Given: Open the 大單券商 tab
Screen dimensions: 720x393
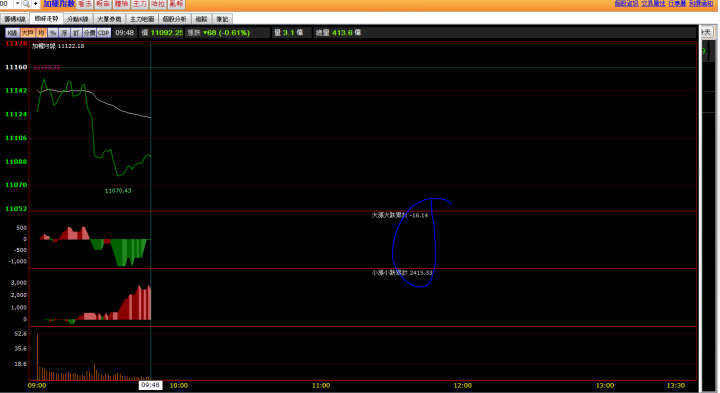Looking at the screenshot, I should point(109,19).
